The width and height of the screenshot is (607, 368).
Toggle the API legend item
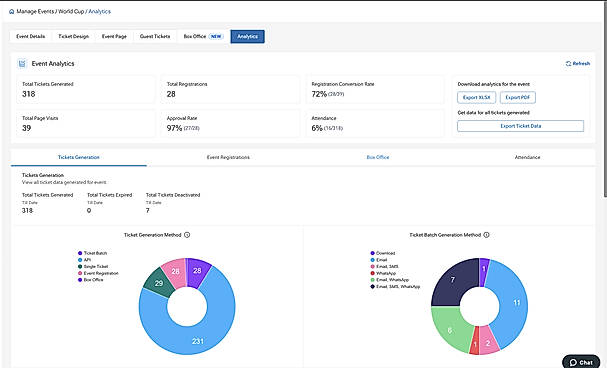click(84, 260)
